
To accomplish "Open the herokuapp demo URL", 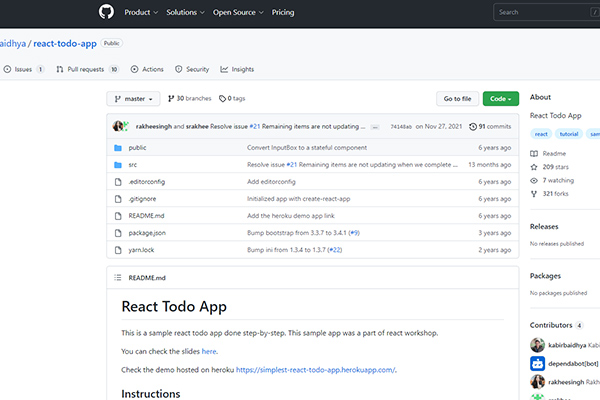I will (x=315, y=370).
